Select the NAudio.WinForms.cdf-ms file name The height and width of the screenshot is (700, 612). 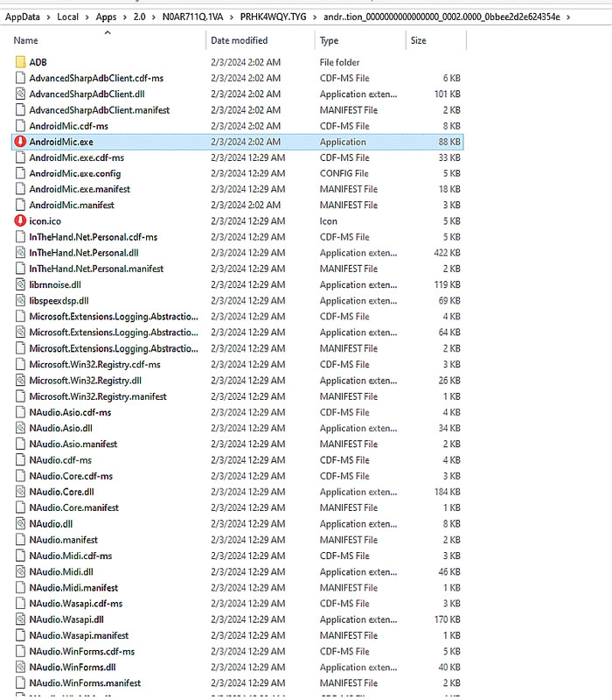pyautogui.click(x=81, y=651)
